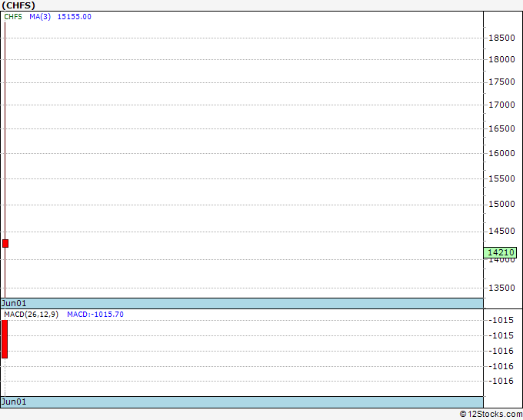Click the 18500 price axis label

(501, 38)
